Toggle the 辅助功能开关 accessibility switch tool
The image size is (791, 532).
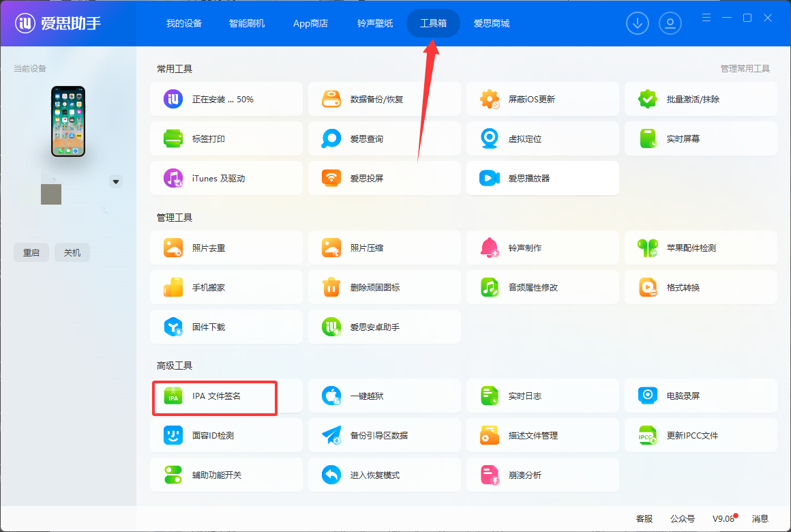pos(216,475)
